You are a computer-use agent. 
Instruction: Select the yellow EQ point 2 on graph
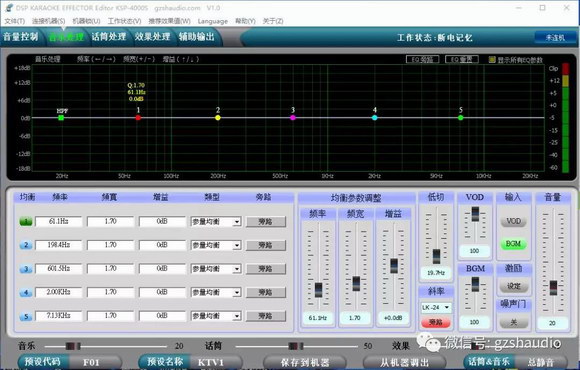[x=218, y=118]
